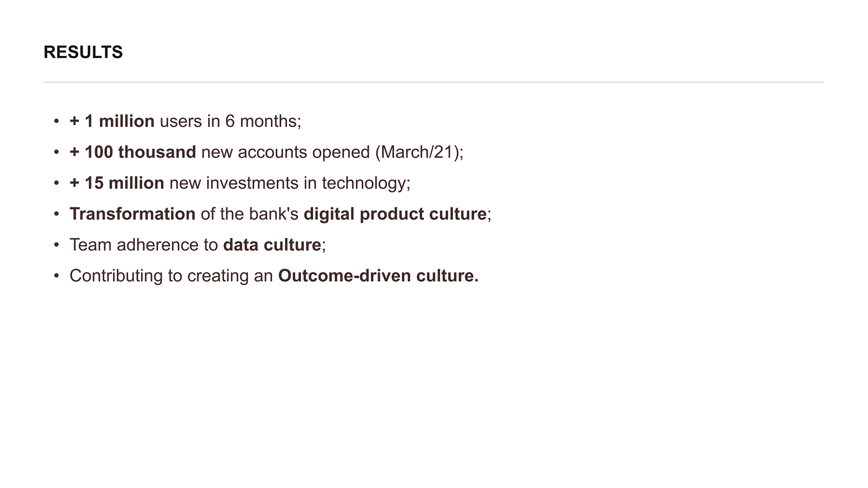
Task: Select the bold "+ 15 million" text
Action: click(x=117, y=183)
